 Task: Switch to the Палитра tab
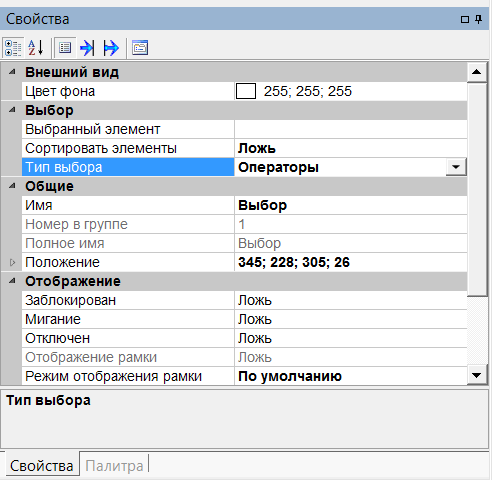114,466
